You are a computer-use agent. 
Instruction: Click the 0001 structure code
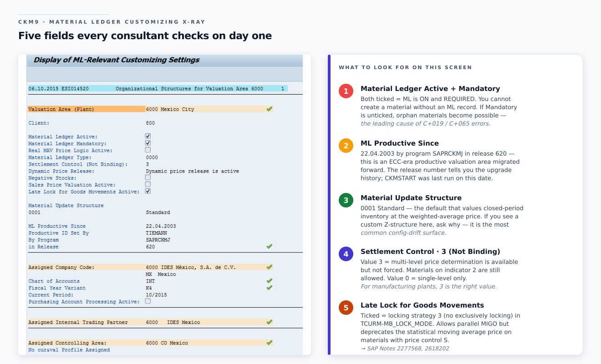tap(34, 212)
